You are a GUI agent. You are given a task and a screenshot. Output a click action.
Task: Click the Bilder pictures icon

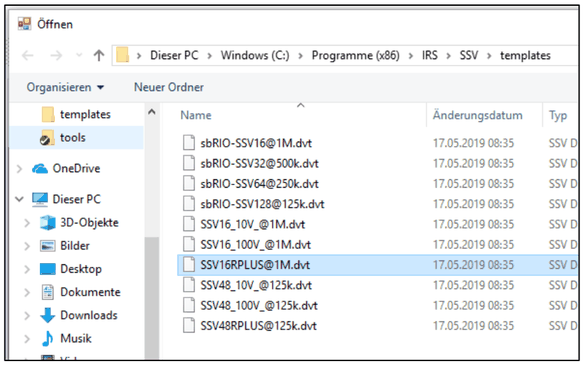47,246
